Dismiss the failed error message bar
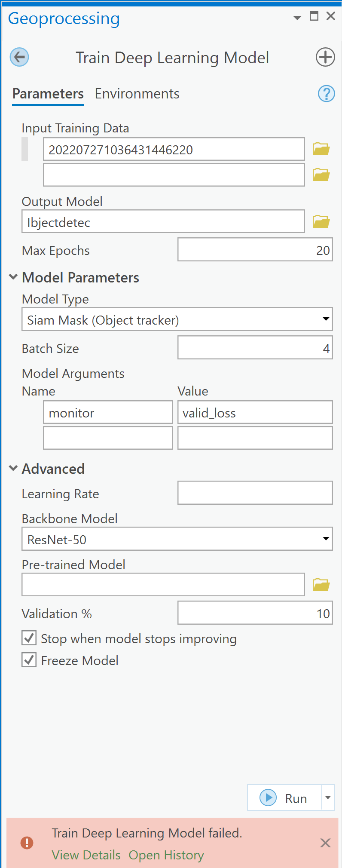Screen dimensions: 342x868 pos(325,843)
